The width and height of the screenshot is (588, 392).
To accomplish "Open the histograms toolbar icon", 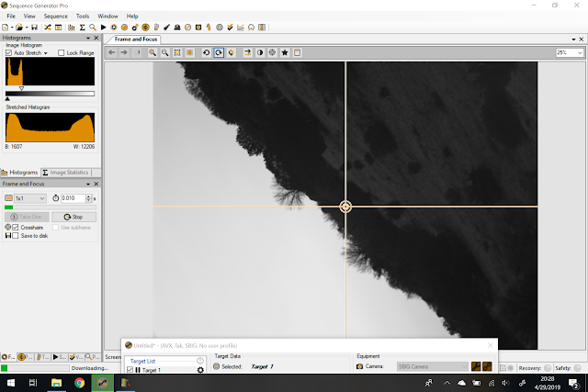I will [x=72, y=28].
